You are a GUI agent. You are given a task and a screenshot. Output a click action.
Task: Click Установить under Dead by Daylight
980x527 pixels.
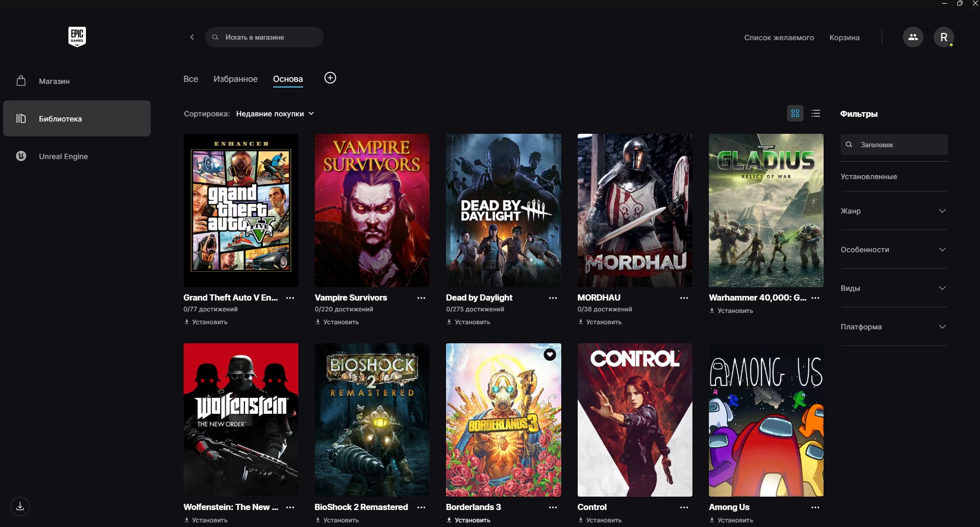point(468,322)
